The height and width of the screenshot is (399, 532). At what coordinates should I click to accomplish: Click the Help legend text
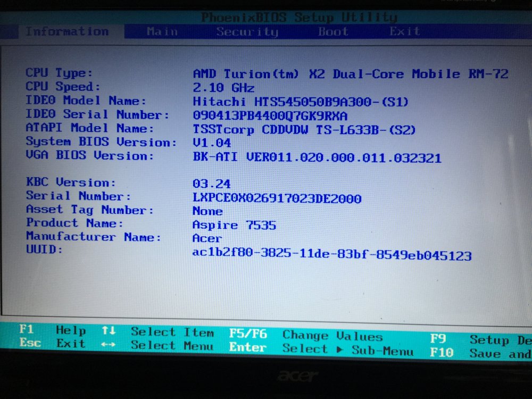pyautogui.click(x=71, y=330)
